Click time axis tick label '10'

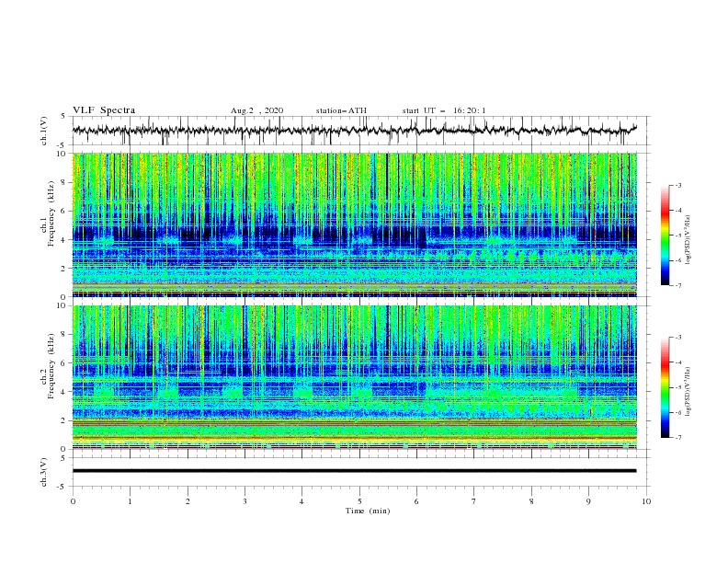point(646,501)
